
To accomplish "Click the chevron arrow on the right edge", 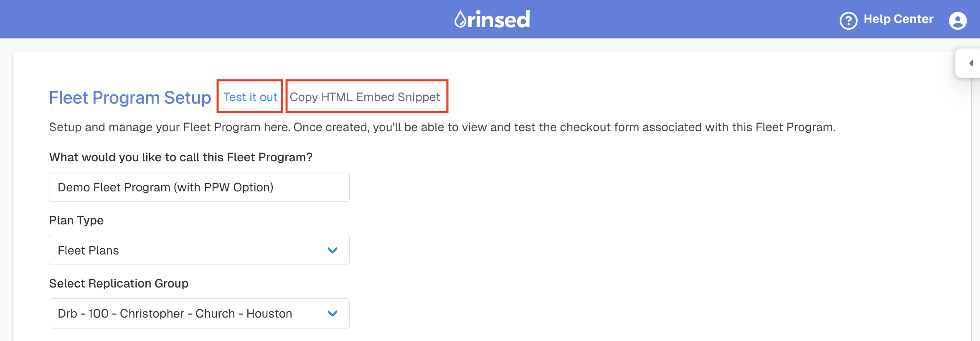I will [970, 64].
